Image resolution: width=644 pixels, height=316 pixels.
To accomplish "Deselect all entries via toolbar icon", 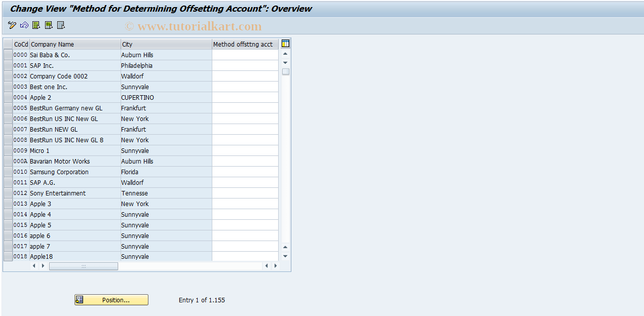I will (60, 25).
